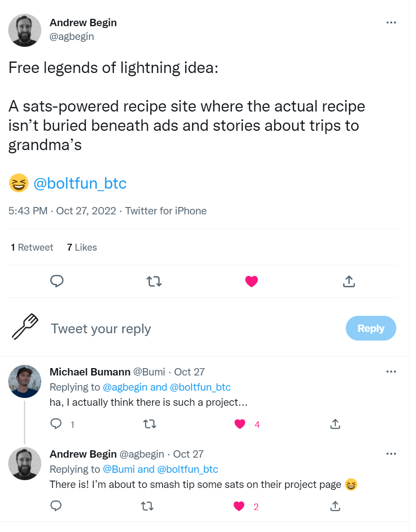Open the @boltfun_btc mention in main tweet

pyautogui.click(x=80, y=184)
